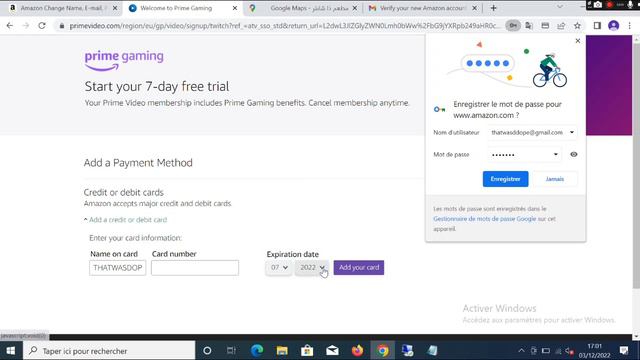
Task: Click the Name on card field
Action: pyautogui.click(x=118, y=268)
